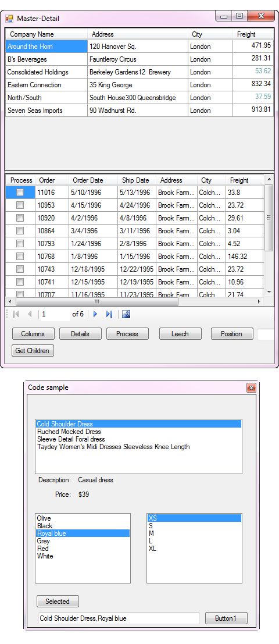
Task: Close the Code sample window
Action: pos(251,387)
